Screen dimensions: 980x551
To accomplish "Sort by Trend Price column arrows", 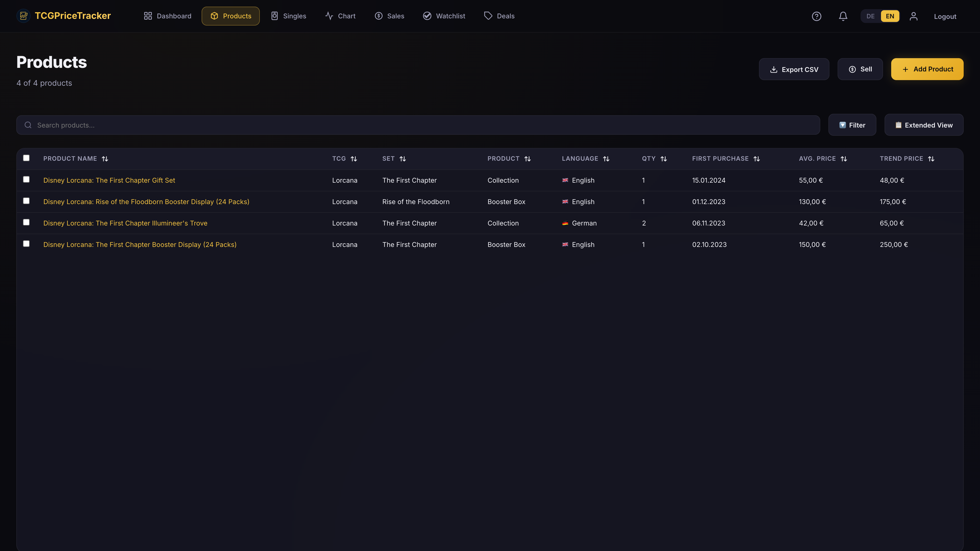I will [931, 159].
